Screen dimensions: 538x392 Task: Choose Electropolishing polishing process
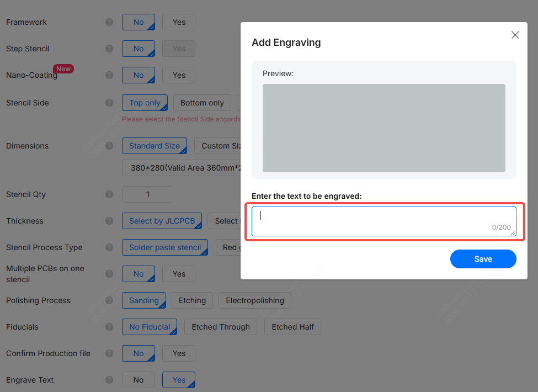pyautogui.click(x=255, y=300)
